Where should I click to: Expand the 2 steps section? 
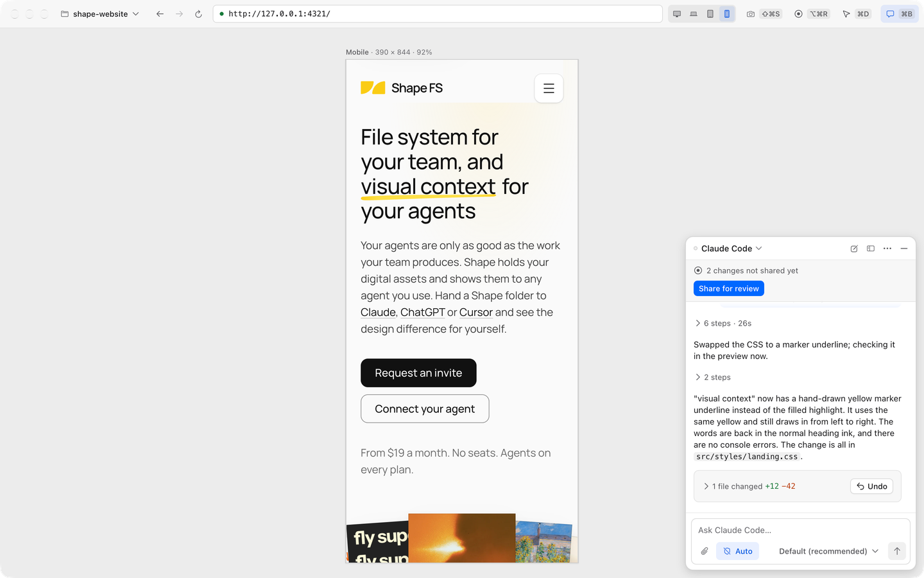(x=713, y=377)
